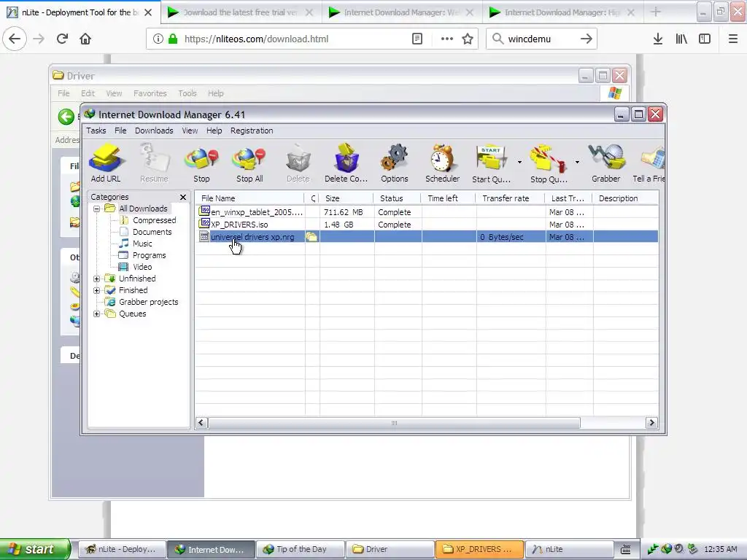
Task: Sort by File Name column header
Action: tap(249, 198)
